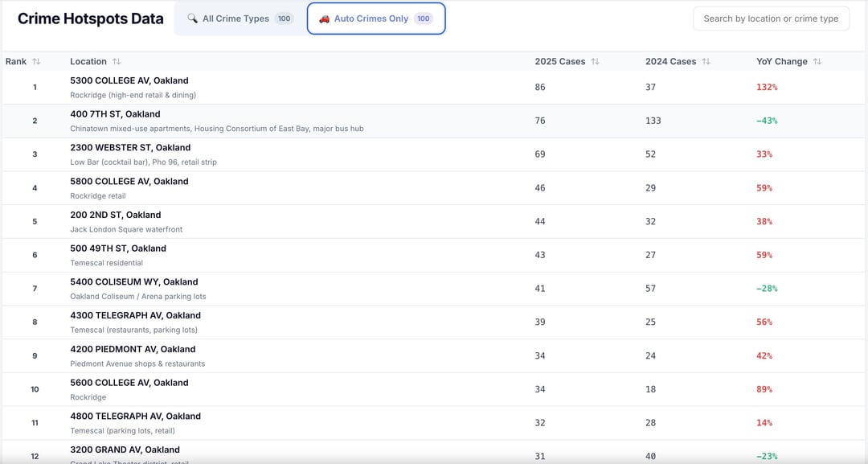Click the Rank column header label

(x=16, y=62)
